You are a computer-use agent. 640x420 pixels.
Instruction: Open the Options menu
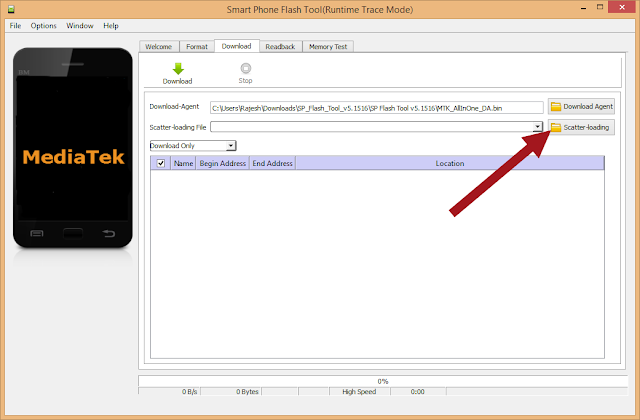point(43,26)
